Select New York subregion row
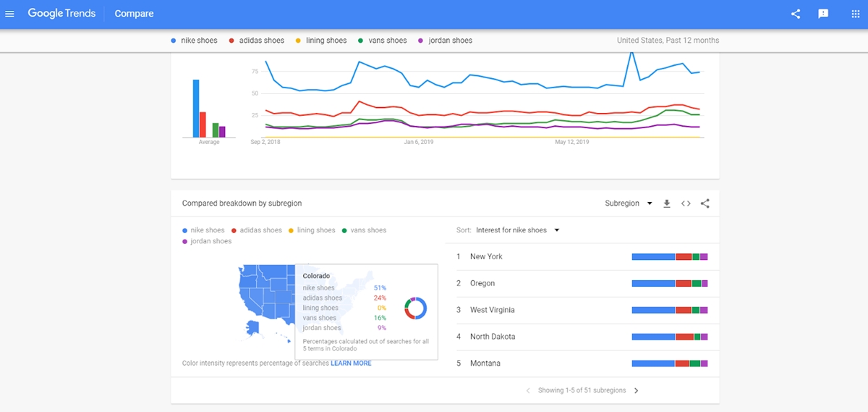The width and height of the screenshot is (868, 412). click(x=582, y=257)
